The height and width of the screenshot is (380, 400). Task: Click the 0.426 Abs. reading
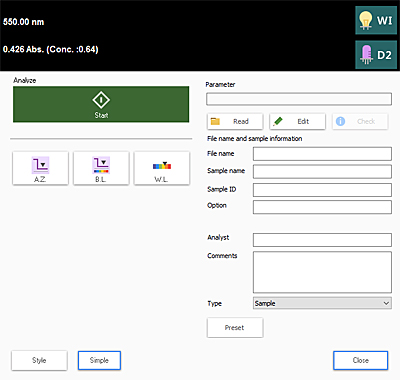[51, 49]
